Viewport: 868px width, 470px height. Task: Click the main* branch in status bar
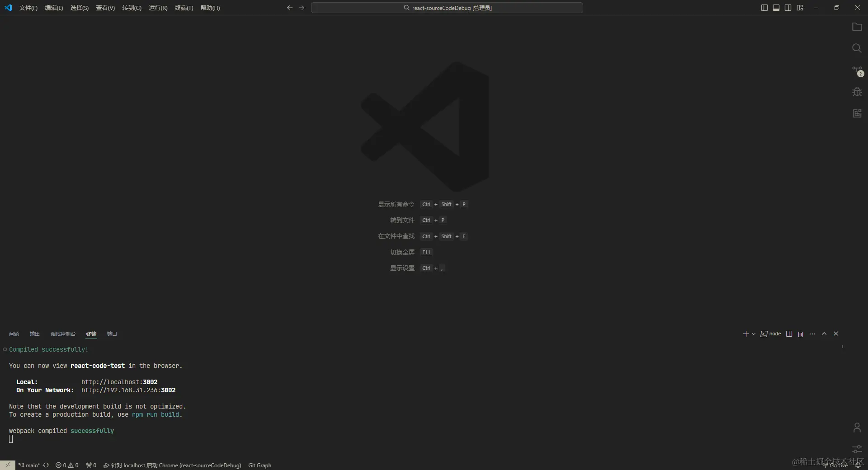[29, 465]
